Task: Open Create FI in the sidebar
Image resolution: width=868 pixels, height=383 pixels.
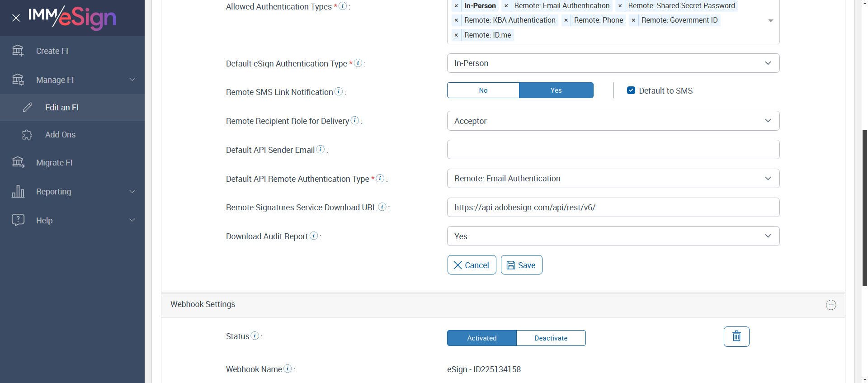Action: (x=52, y=51)
